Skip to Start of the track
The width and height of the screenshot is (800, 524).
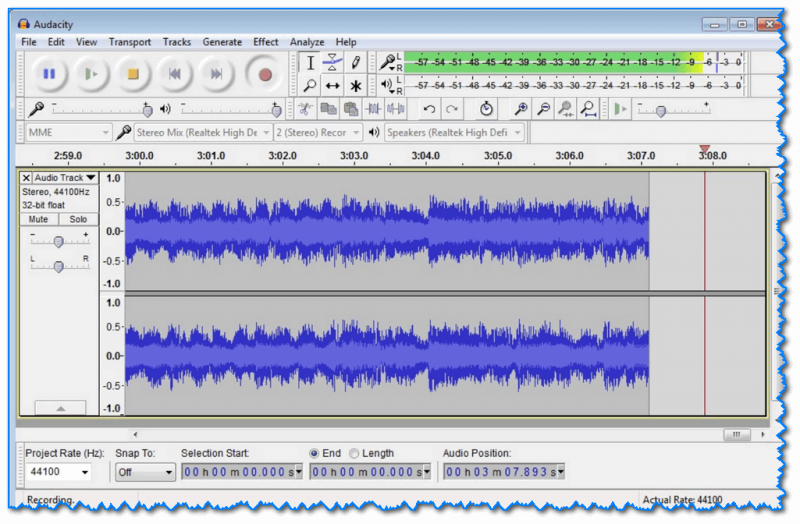[174, 74]
